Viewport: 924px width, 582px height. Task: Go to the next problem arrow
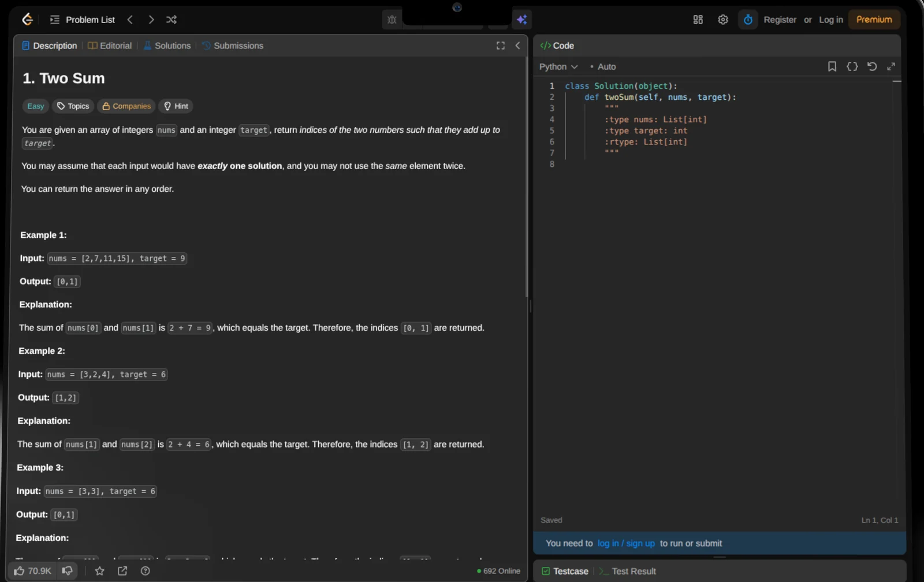151,20
